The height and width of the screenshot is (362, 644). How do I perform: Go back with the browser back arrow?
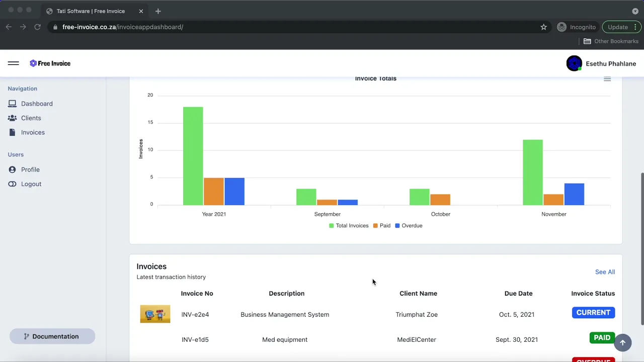(x=9, y=27)
